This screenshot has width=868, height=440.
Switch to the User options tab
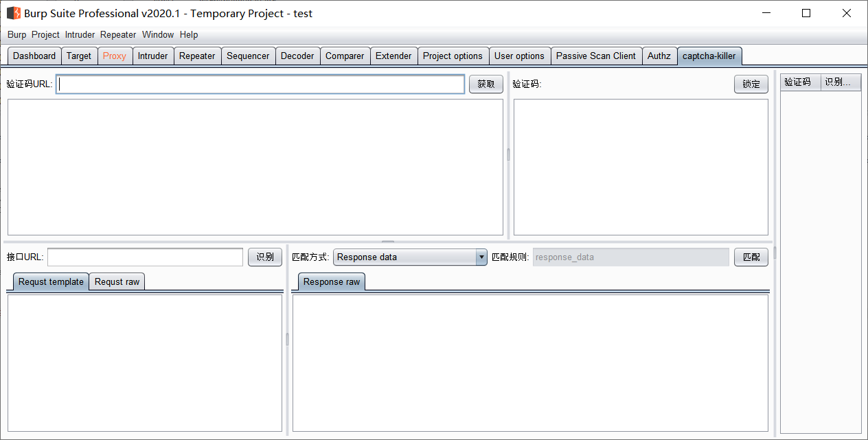519,56
